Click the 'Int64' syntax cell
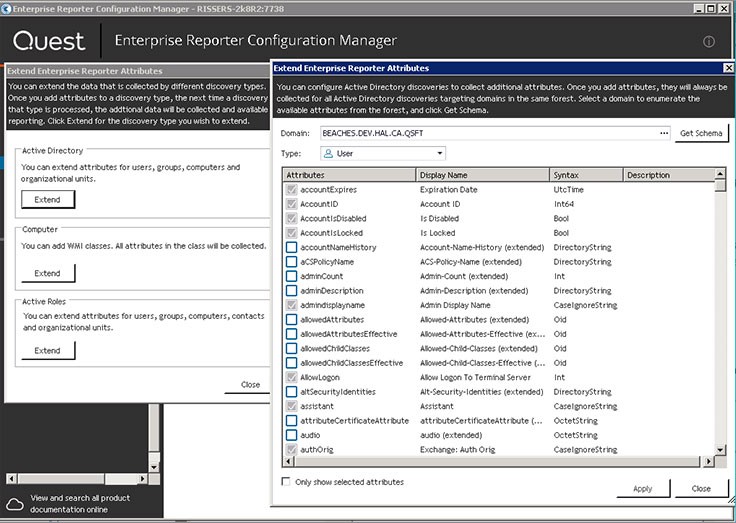This screenshot has height=523, width=736. point(564,204)
